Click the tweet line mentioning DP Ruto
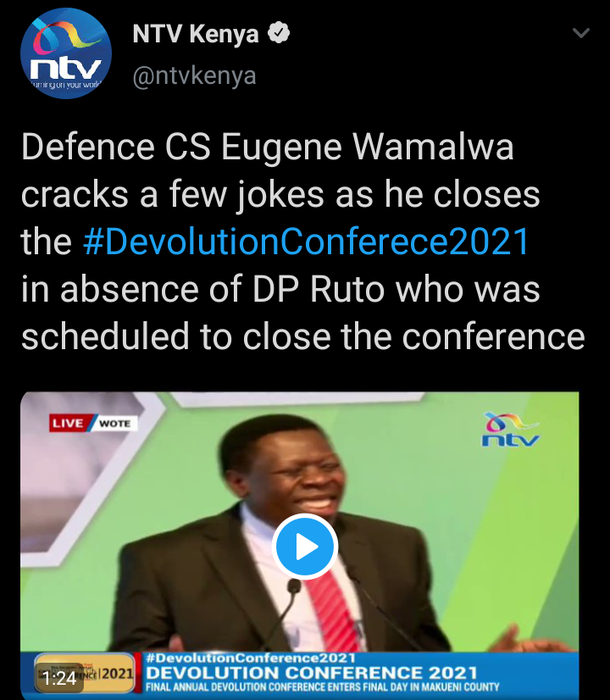The image size is (610, 700). click(280, 289)
